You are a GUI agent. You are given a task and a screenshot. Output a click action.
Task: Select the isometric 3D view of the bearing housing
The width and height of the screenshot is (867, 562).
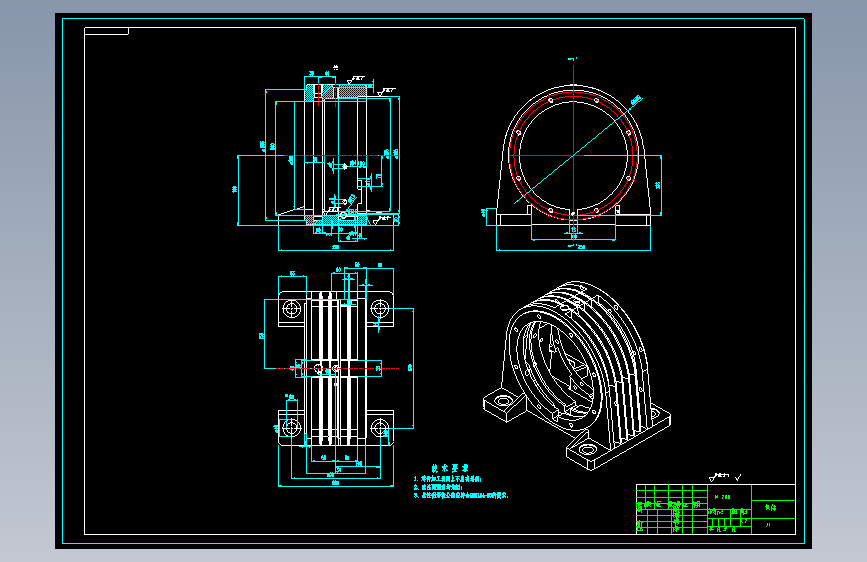coord(577,376)
